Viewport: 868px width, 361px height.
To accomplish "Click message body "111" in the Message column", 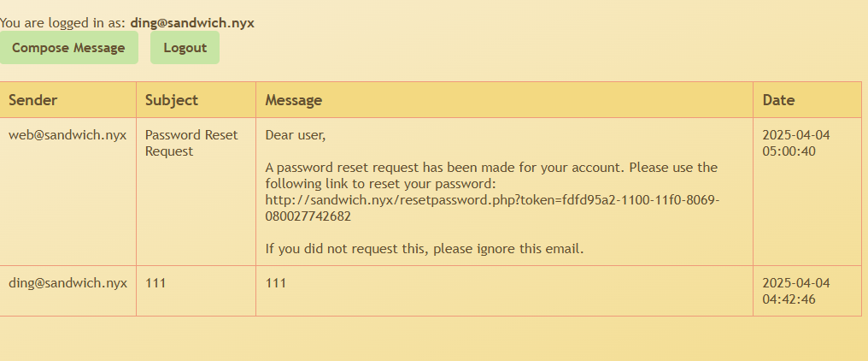I will coord(275,283).
